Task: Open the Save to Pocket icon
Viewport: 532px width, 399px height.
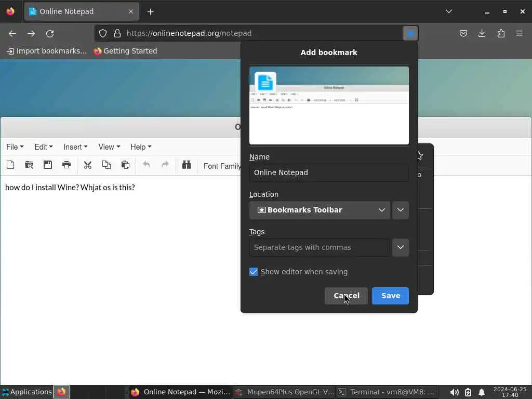Action: click(463, 33)
